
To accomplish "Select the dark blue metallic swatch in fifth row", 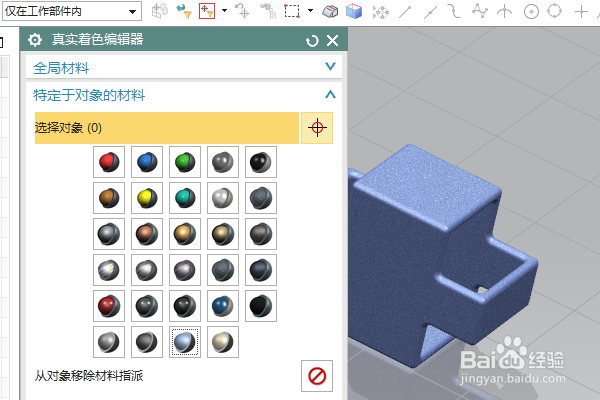I will click(x=223, y=306).
